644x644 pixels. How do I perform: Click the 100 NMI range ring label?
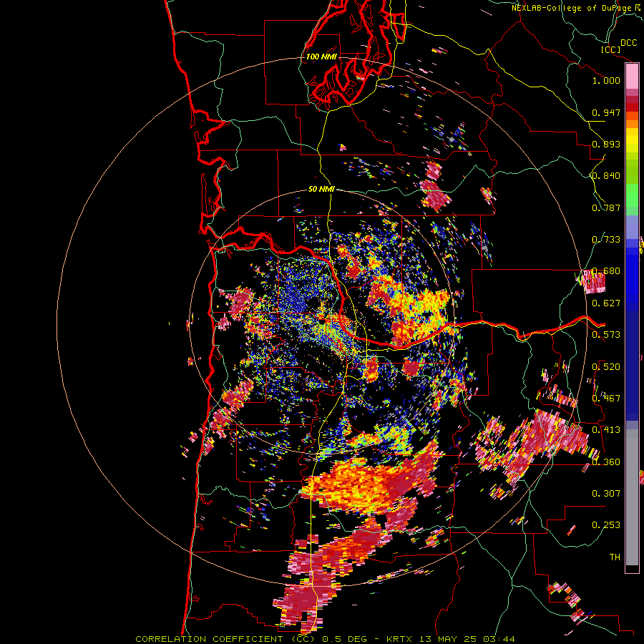point(321,57)
